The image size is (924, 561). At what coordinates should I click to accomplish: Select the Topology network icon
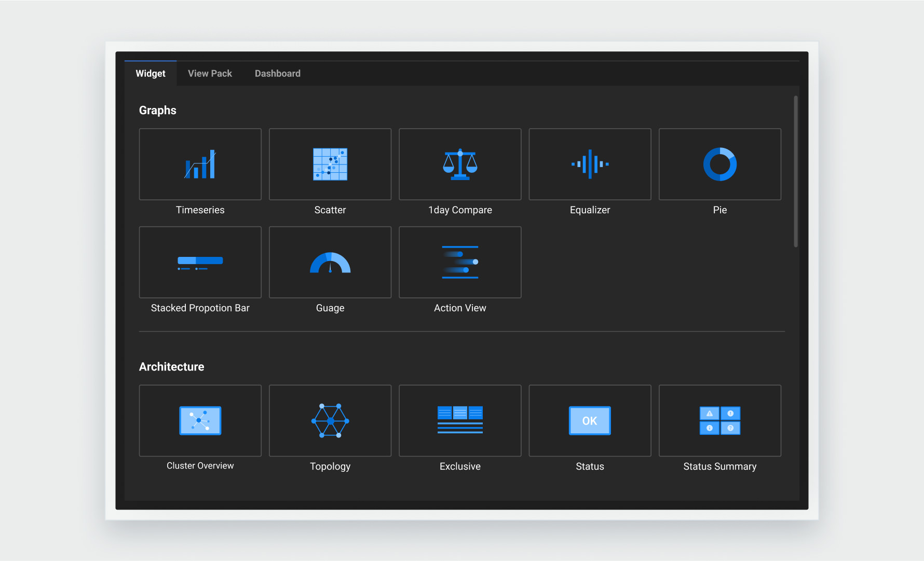click(330, 420)
